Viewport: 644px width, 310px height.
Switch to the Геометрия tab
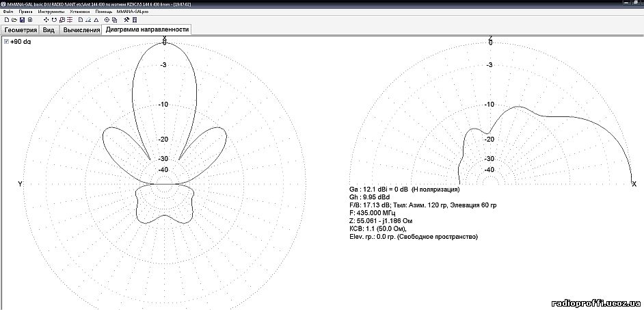click(21, 30)
